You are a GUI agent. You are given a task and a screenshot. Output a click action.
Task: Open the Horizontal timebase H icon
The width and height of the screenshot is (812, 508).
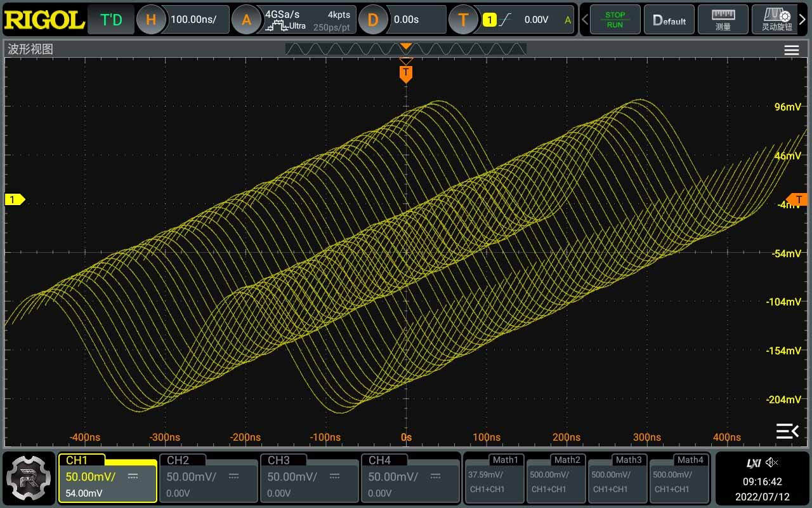[x=151, y=20]
